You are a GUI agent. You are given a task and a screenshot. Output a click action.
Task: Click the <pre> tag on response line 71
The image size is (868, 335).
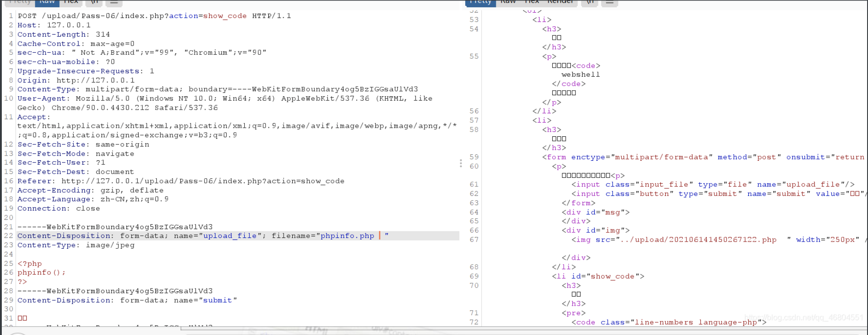pos(574,313)
